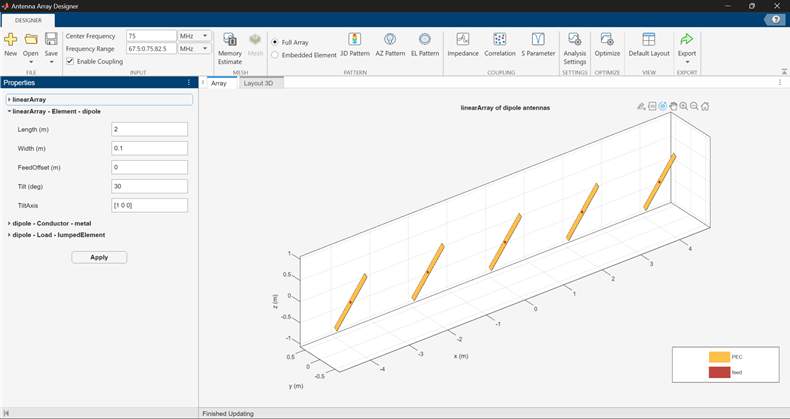Restore the Default Layout

pos(649,45)
